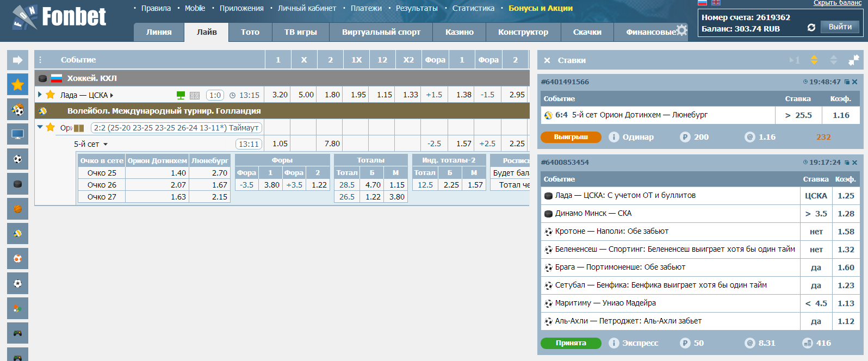
Task: Click the small arrow after Лада — ЦСКА name
Action: coord(111,95)
